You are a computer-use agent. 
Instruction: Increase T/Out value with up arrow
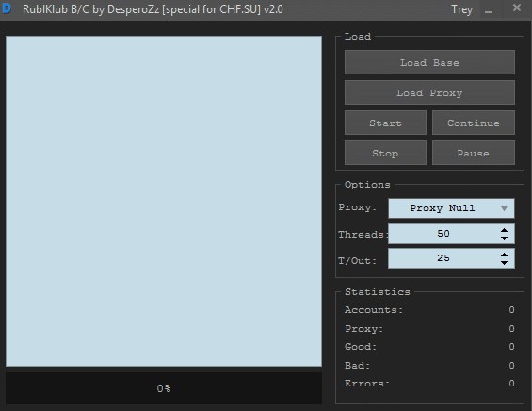coord(504,255)
